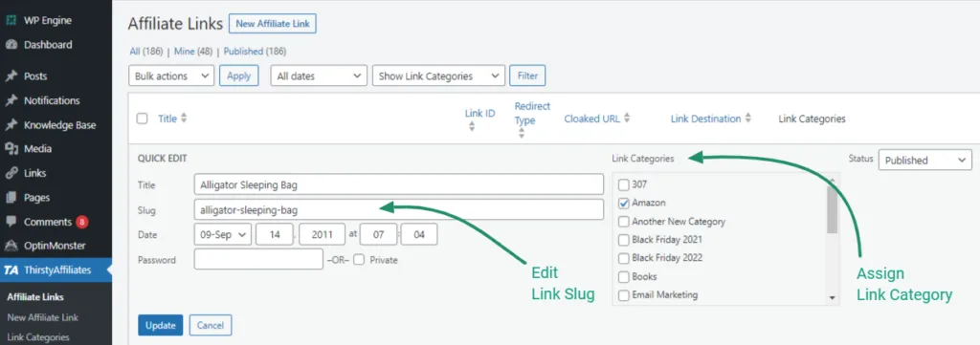Screen dimensions: 980x345
Task: Select ThirstyAffiliates in the sidebar menu
Action: point(56,270)
